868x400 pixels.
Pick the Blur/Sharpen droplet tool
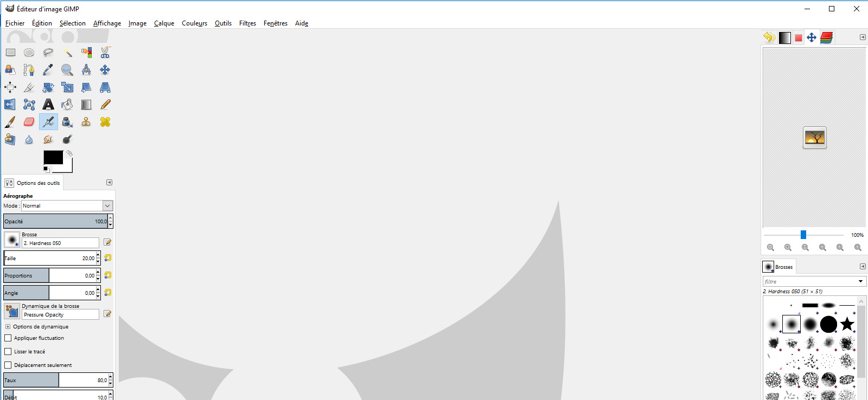point(29,139)
